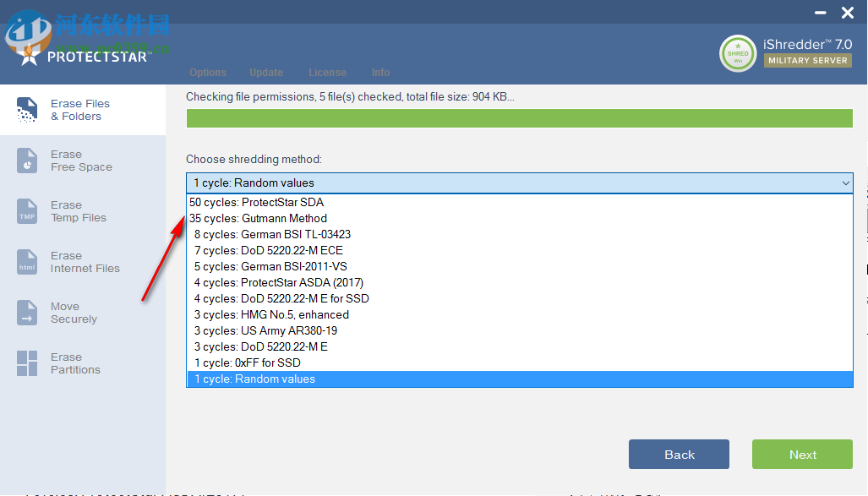Open the Erase Partitions grid icon
This screenshot has width=868, height=496.
coord(26,363)
